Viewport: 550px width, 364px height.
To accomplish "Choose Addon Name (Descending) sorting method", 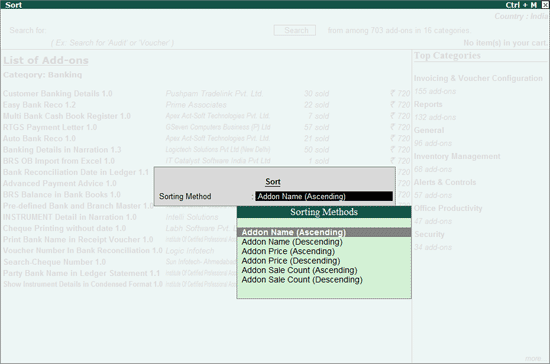I will (292, 242).
